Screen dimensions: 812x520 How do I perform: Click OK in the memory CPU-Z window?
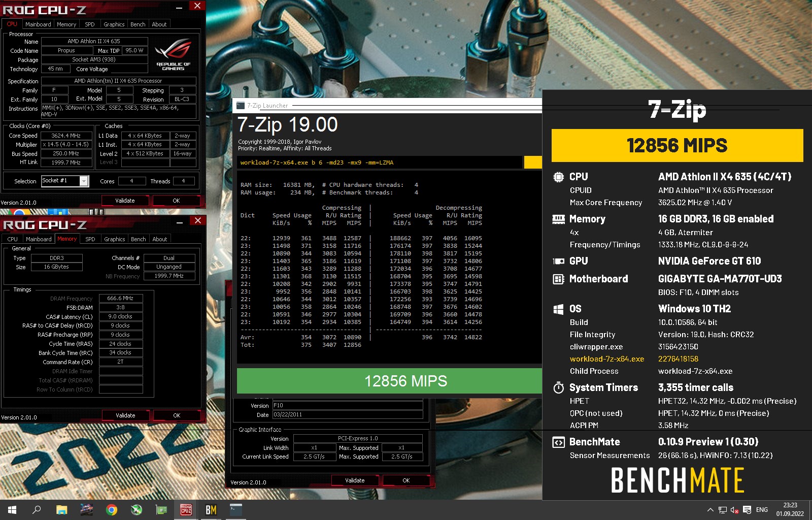(x=177, y=415)
